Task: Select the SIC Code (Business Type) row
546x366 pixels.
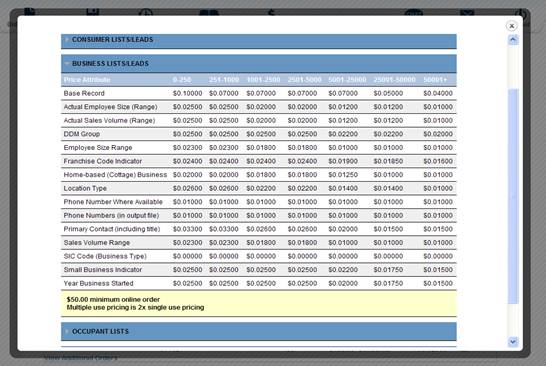Action: [259, 256]
